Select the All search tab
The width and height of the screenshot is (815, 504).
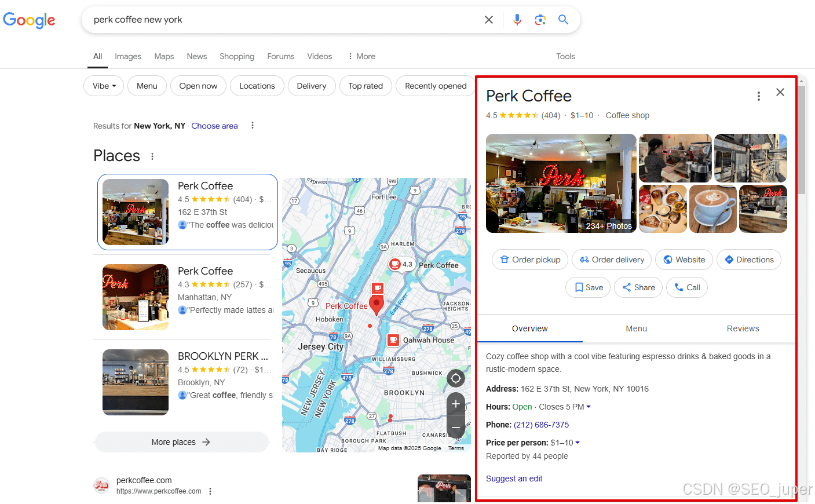[97, 56]
